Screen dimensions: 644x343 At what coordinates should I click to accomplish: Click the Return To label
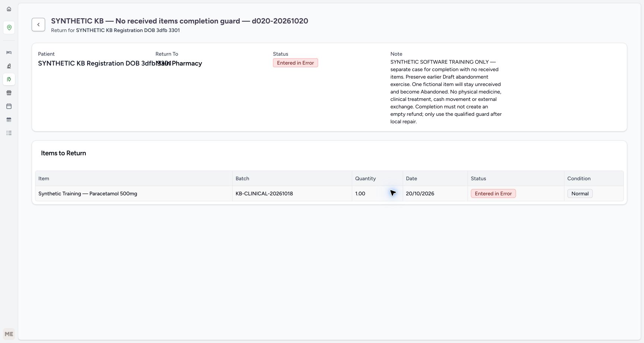[x=167, y=54]
